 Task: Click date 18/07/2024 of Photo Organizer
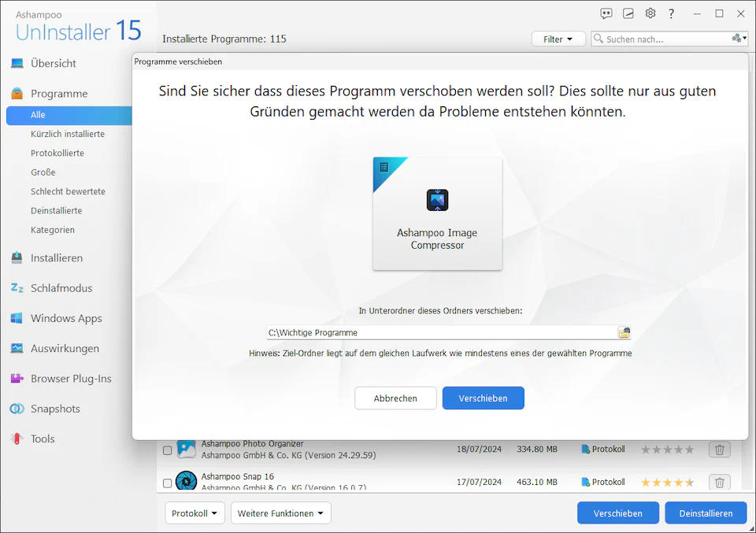[x=480, y=449]
